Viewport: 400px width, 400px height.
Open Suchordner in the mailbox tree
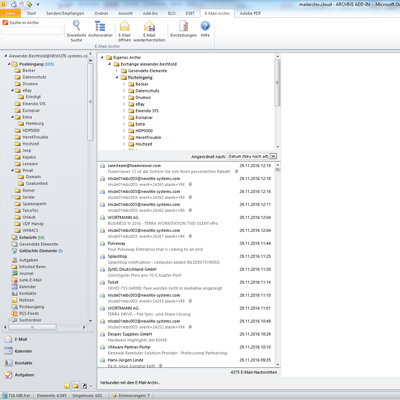tap(27, 320)
